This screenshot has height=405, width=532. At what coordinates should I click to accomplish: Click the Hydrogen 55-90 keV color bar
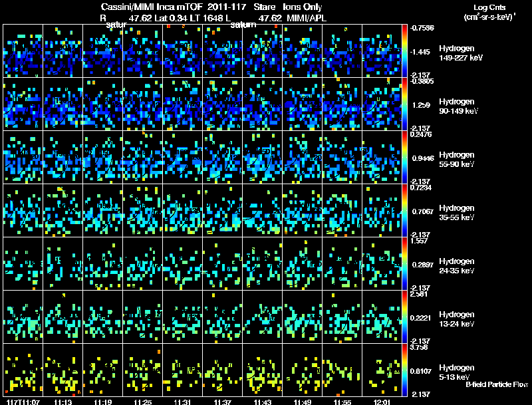[x=404, y=158]
